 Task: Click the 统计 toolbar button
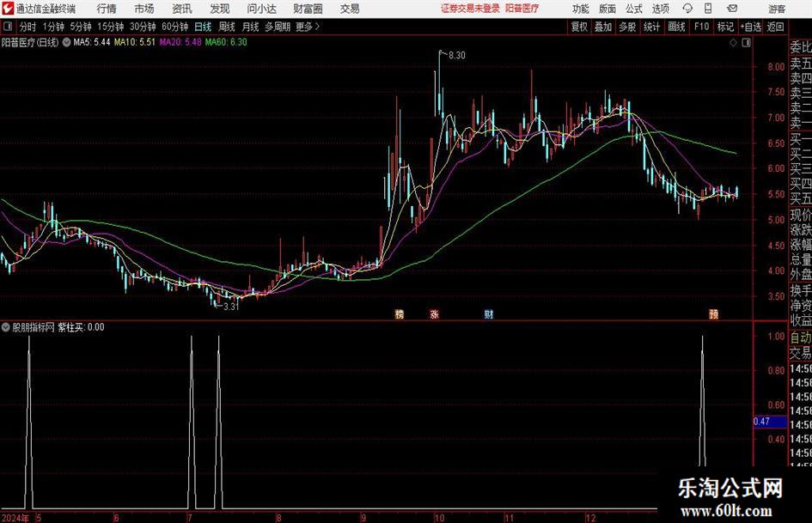pyautogui.click(x=652, y=27)
